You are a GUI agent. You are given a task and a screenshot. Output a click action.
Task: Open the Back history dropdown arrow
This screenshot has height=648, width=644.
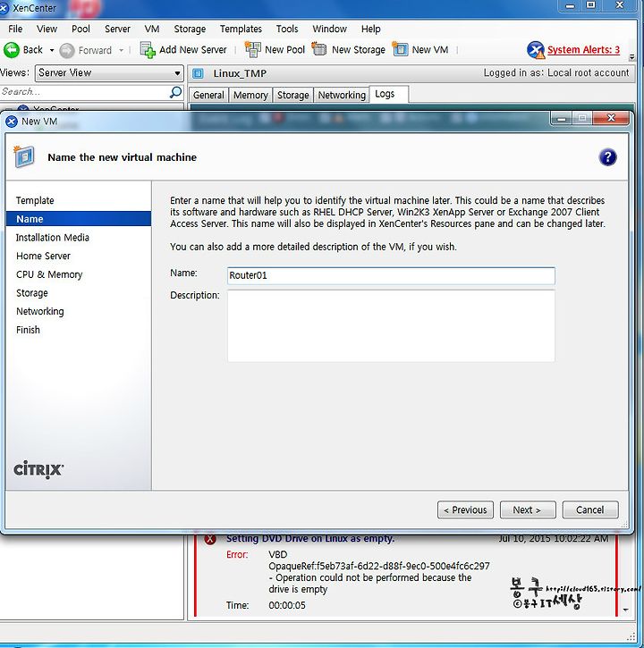(52, 50)
